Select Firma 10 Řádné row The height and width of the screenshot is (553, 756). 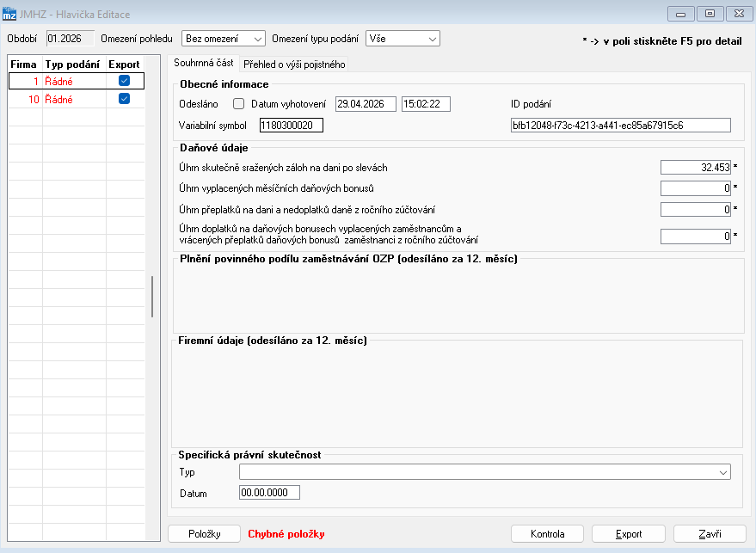(77, 99)
